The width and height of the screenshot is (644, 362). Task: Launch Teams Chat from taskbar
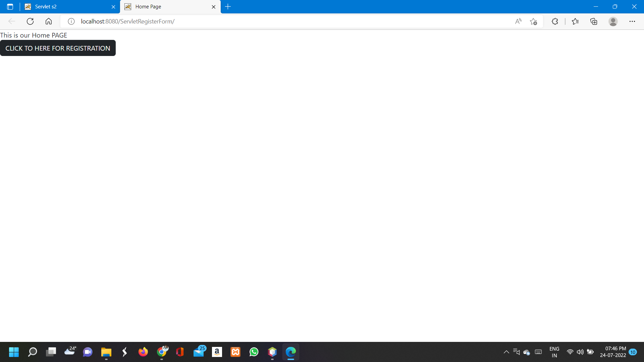pos(88,352)
